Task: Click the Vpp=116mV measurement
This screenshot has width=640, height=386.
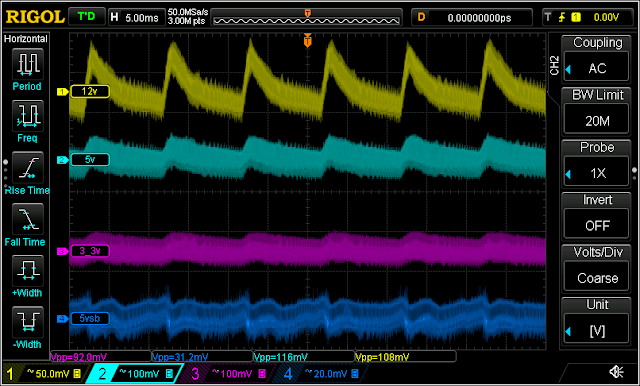Action: [304, 357]
